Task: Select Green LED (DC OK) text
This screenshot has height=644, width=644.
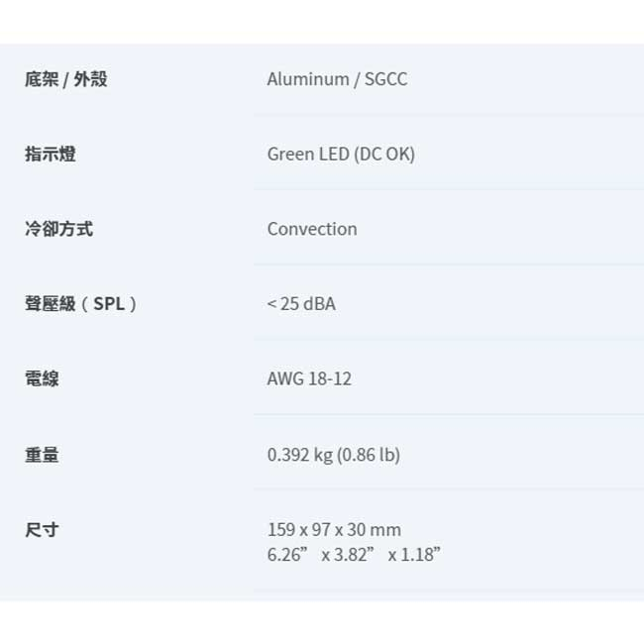Action: [341, 155]
